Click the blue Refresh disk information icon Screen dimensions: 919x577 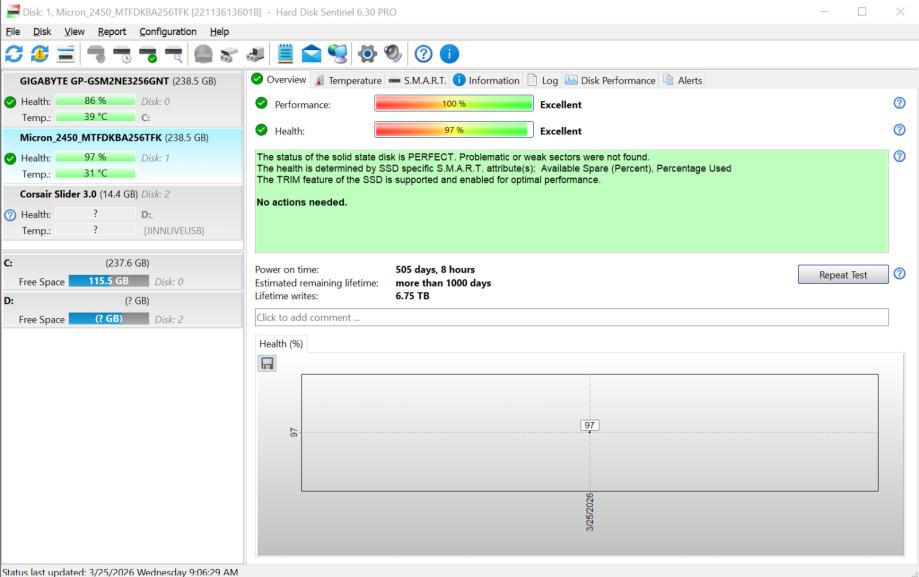click(14, 54)
